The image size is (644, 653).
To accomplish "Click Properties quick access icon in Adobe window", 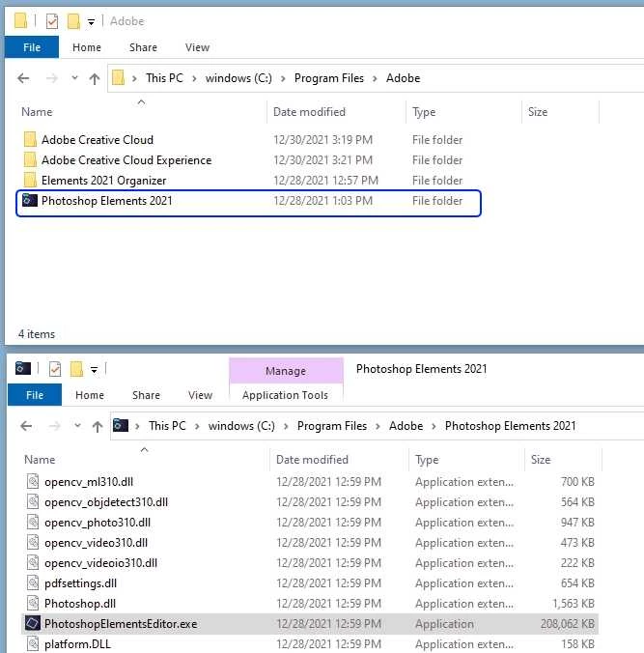I will pos(52,21).
